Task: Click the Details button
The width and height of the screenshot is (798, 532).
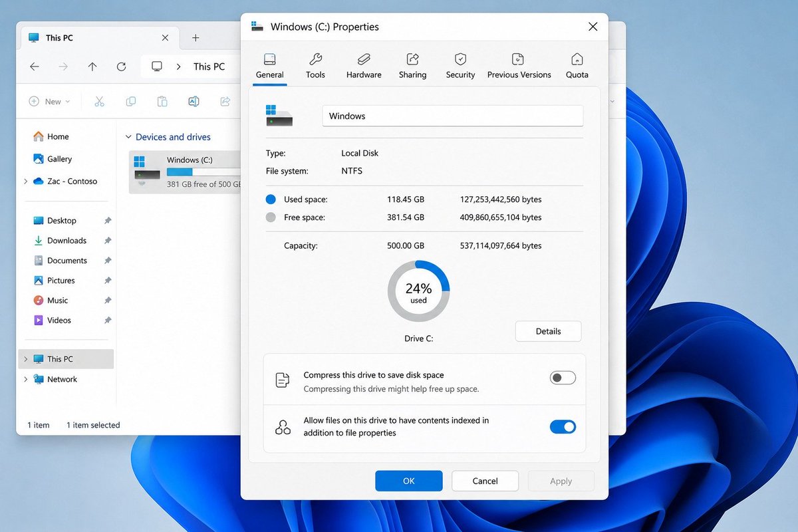Action: coord(549,331)
